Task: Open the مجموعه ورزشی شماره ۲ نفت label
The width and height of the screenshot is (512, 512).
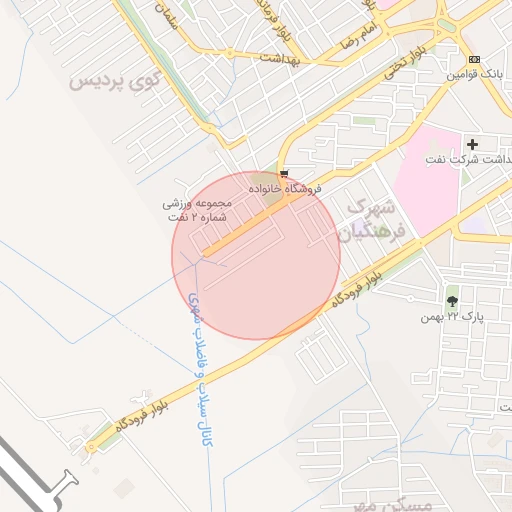Action: pos(197,210)
